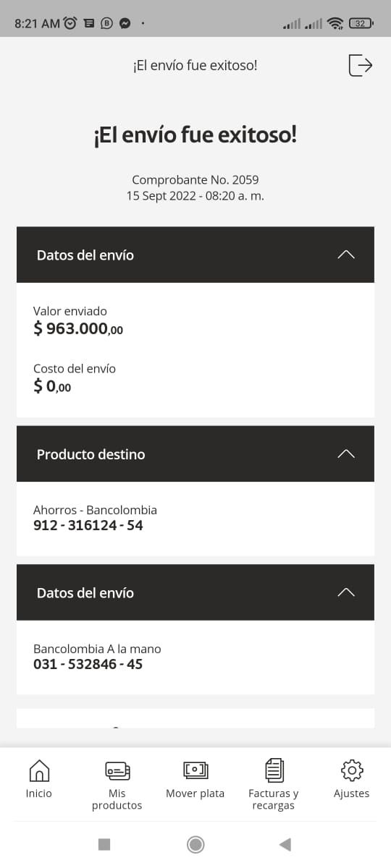Collapse Bancolombia A la mano section chevron

(346, 592)
